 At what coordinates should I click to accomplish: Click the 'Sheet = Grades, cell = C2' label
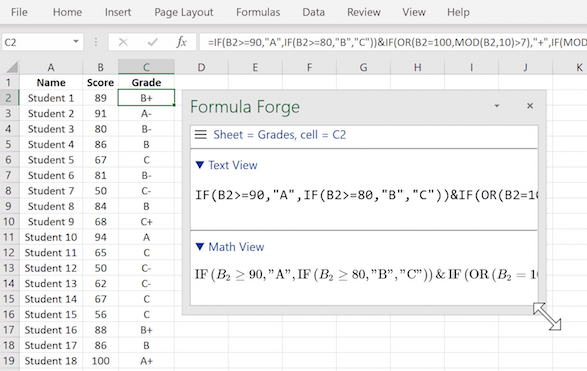click(x=280, y=134)
